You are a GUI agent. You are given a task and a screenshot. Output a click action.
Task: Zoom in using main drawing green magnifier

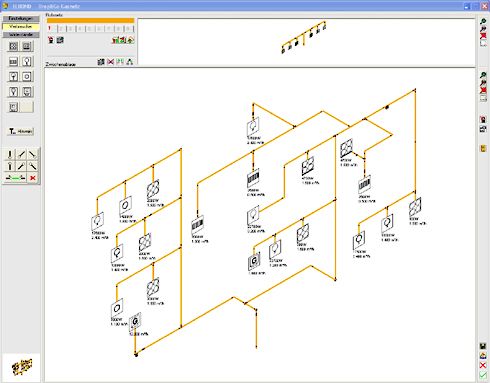click(483, 75)
